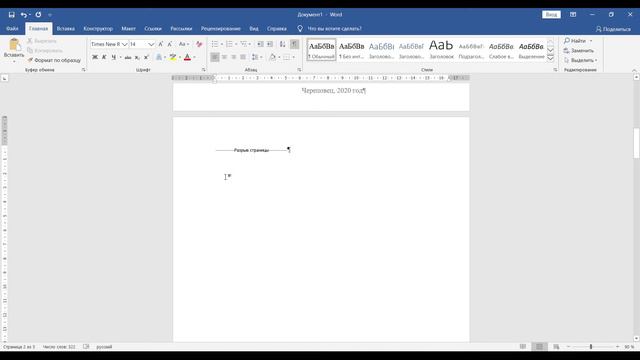Click the Redo/Repeat icon
The image size is (640, 360).
38,15
